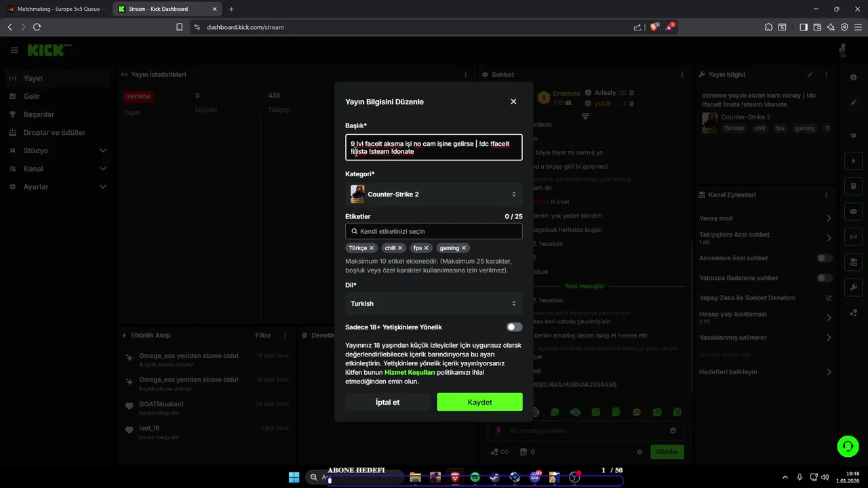Bookmark this page icon in address bar
Screen dimensions: 868x488
(179, 27)
